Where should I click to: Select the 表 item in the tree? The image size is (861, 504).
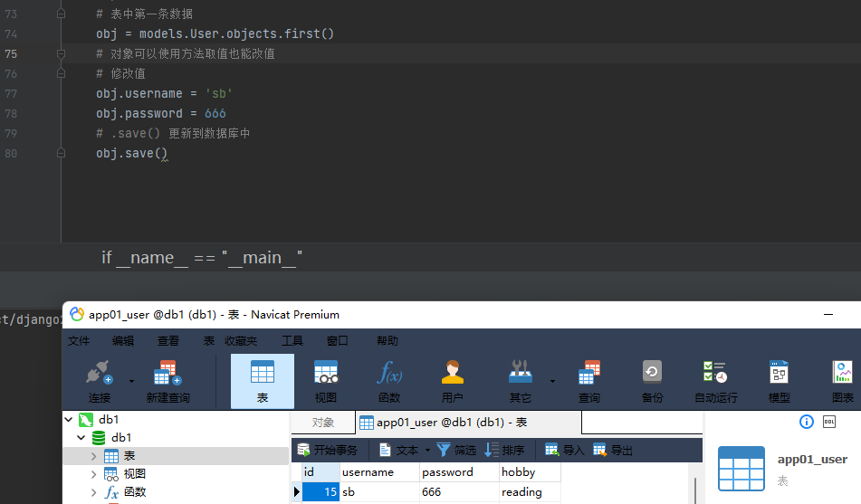[x=129, y=456]
